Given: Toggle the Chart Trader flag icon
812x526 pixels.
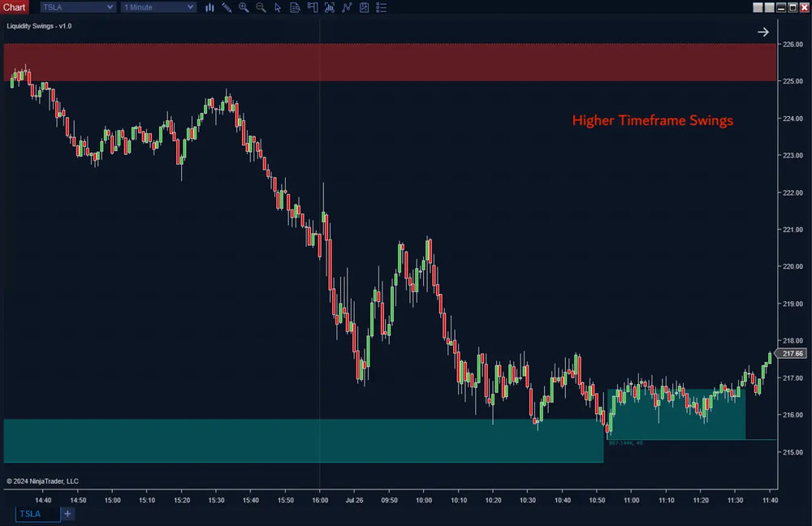Looking at the screenshot, I should point(312,7).
